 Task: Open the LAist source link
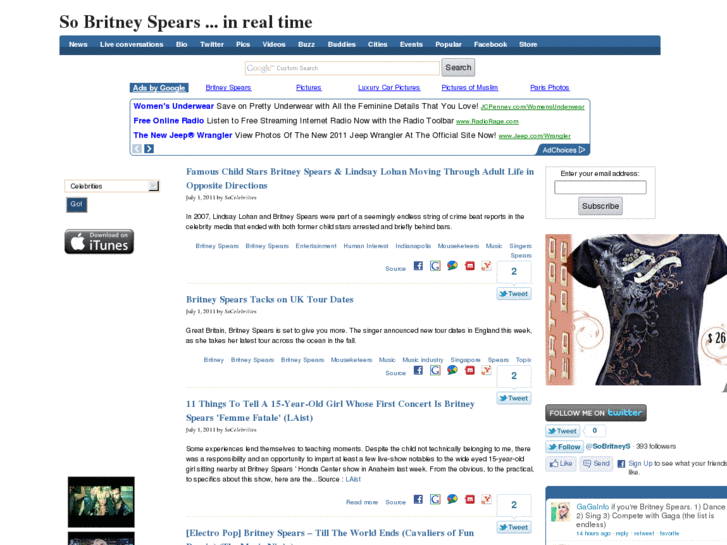pyautogui.click(x=353, y=479)
